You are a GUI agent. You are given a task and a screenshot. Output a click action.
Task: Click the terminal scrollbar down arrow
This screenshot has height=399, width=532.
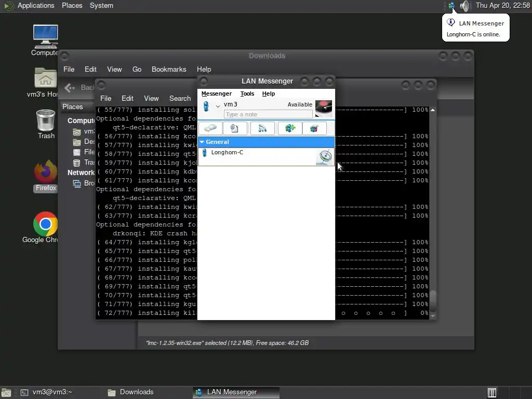433,316
